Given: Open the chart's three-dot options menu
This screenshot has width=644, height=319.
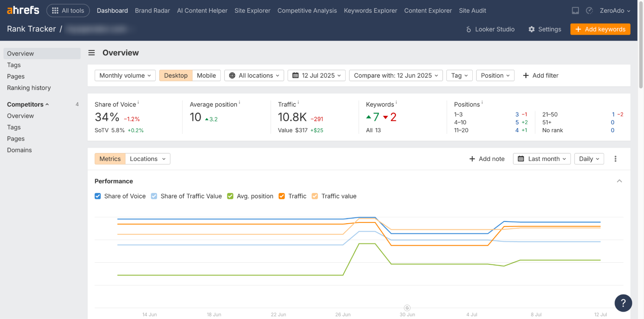Looking at the screenshot, I should (615, 159).
